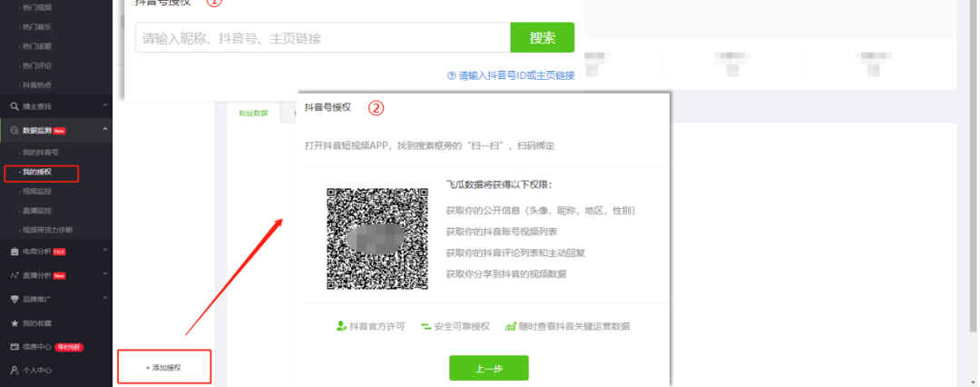The height and width of the screenshot is (387, 980).
Task: Select 视频带货力诊断 submenu item
Action: [x=46, y=230]
